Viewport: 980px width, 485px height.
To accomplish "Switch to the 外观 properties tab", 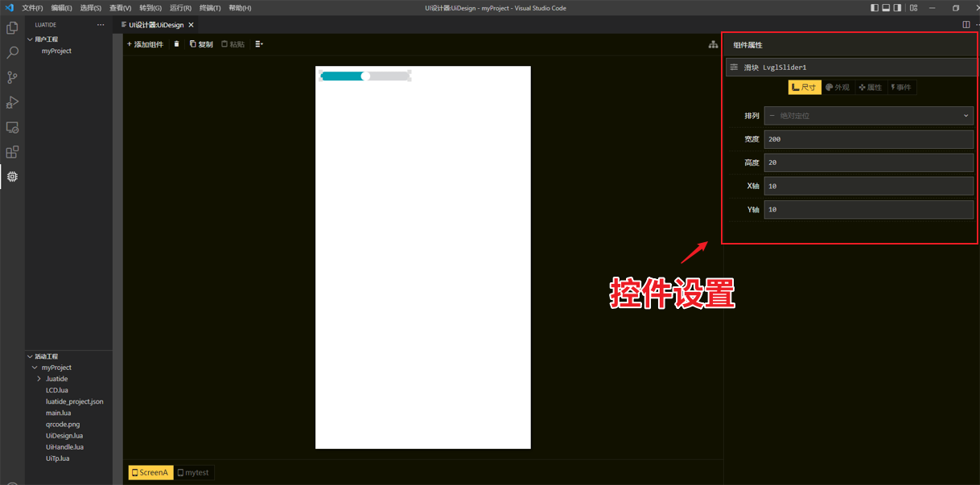I will pyautogui.click(x=837, y=87).
